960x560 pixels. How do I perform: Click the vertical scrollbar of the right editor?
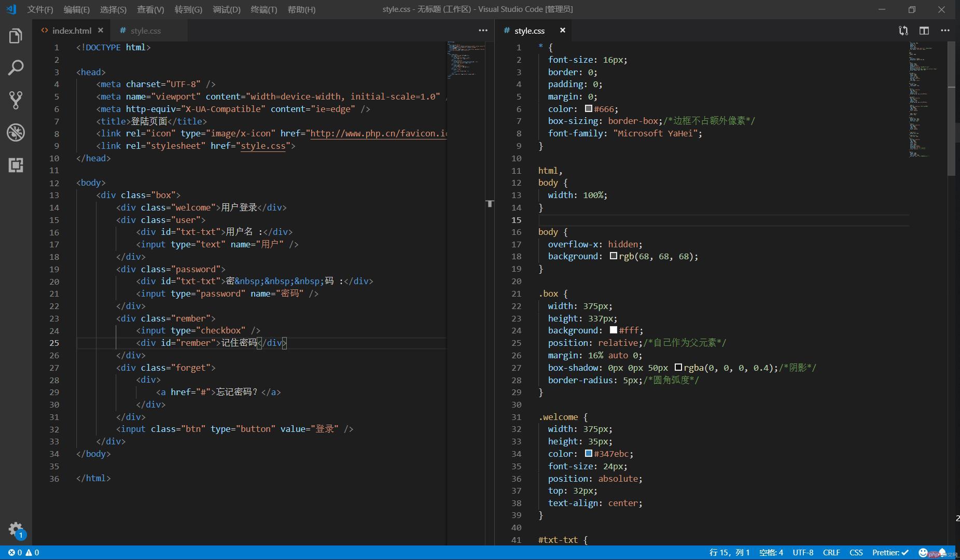(x=951, y=109)
